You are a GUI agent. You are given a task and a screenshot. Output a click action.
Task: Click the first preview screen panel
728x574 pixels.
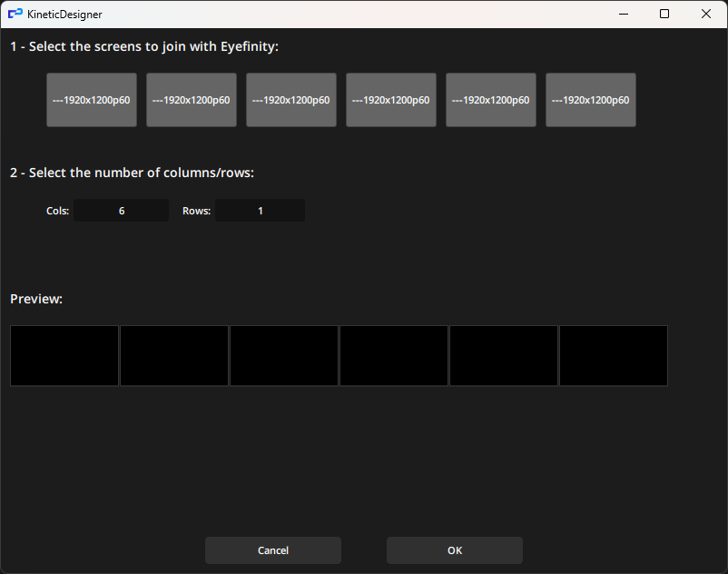(64, 355)
